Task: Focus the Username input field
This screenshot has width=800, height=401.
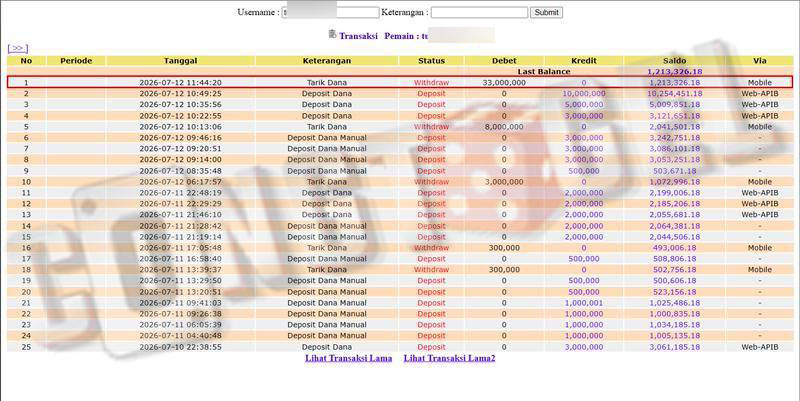Action: [331, 12]
